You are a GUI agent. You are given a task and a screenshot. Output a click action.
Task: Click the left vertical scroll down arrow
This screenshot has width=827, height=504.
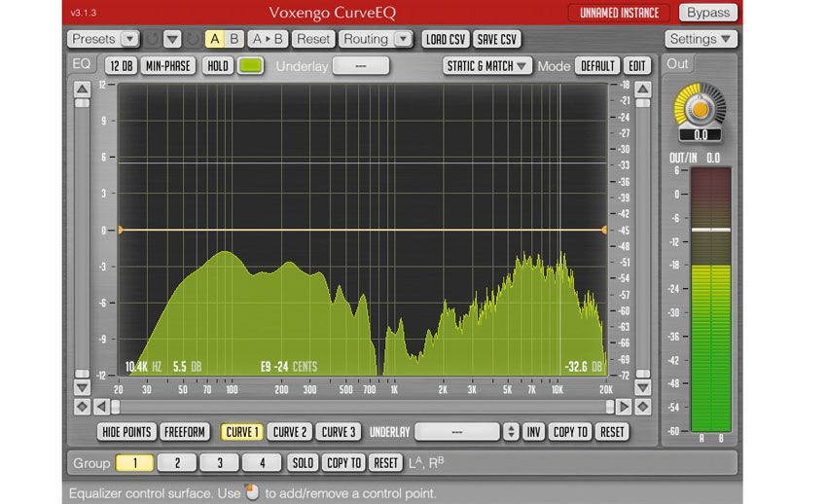pyautogui.click(x=82, y=388)
